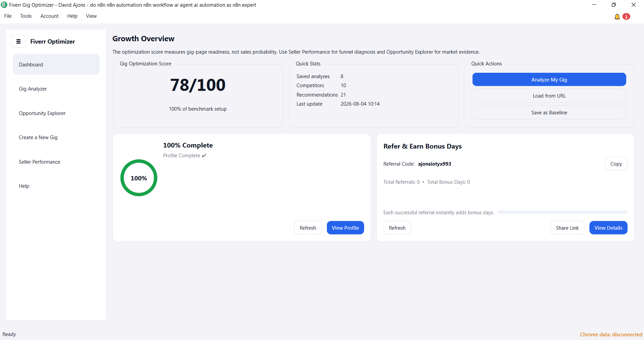Close the Fiverr Gig Optimizer window
This screenshot has width=644, height=340.
(x=634, y=5)
